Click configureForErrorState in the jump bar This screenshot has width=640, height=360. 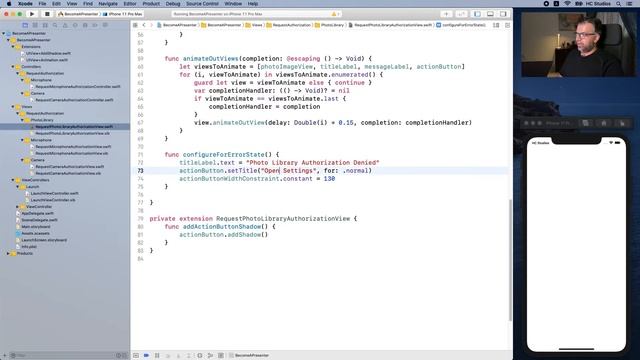point(461,25)
